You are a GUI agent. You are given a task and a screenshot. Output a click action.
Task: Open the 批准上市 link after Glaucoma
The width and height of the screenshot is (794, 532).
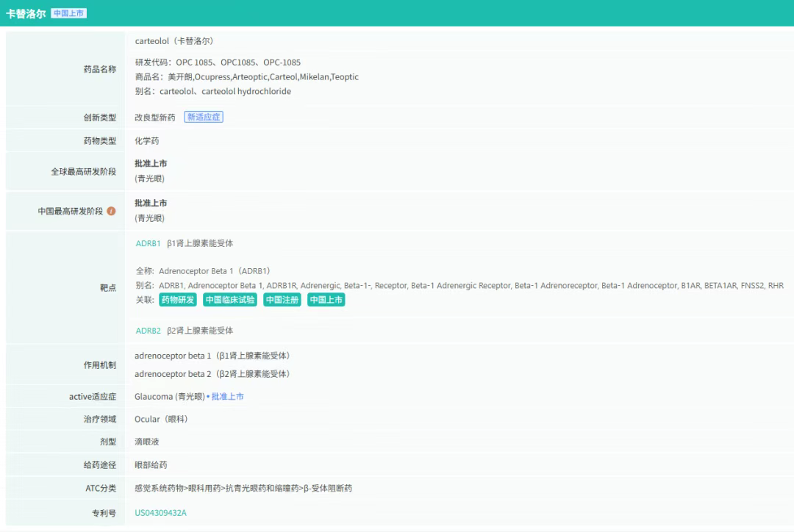pyautogui.click(x=227, y=396)
